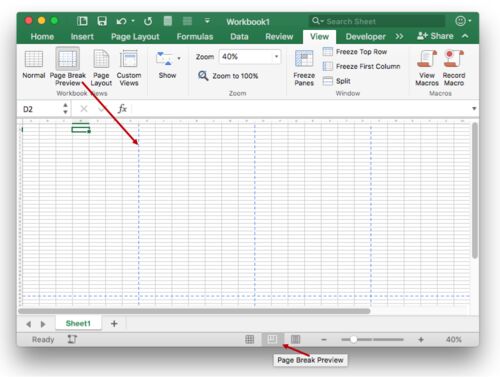Toggle Page Layout view in status bar
The height and width of the screenshot is (378, 500).
(x=295, y=339)
